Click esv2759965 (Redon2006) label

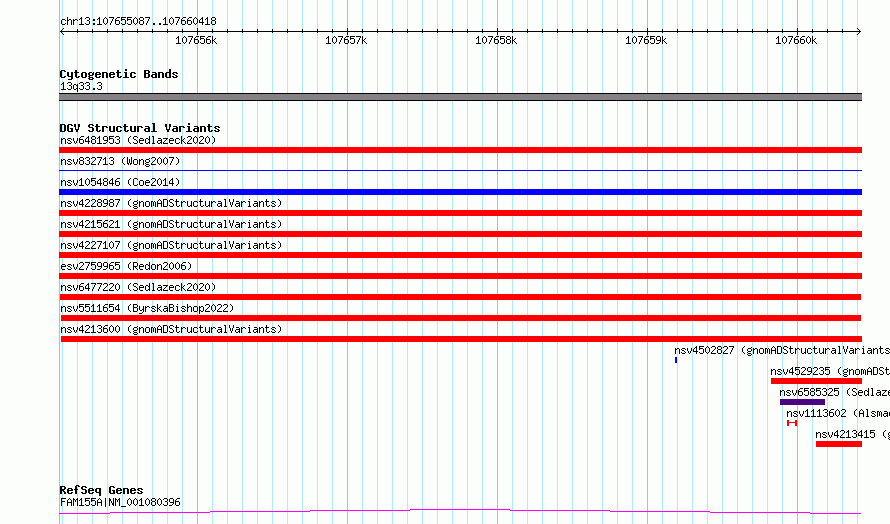[x=126, y=266]
